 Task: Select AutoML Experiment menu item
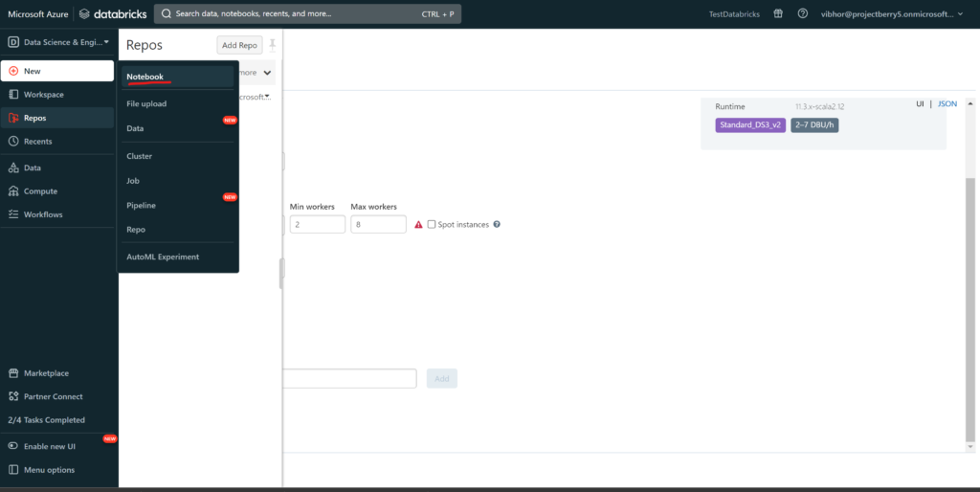[x=177, y=257]
